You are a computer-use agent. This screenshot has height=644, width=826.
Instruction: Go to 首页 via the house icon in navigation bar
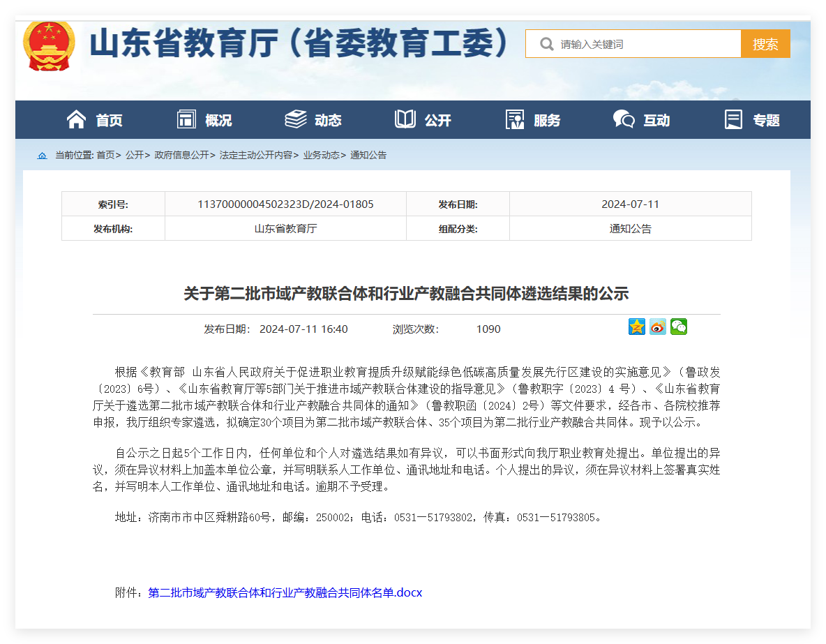[x=76, y=120]
